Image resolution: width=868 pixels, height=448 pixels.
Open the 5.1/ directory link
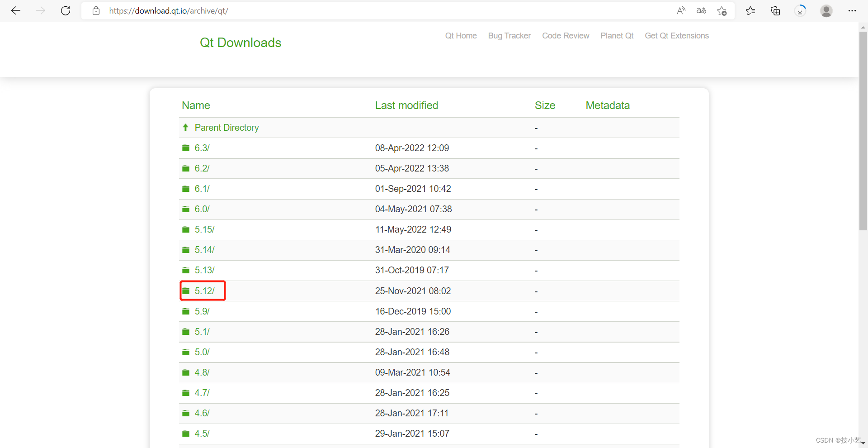(x=202, y=332)
